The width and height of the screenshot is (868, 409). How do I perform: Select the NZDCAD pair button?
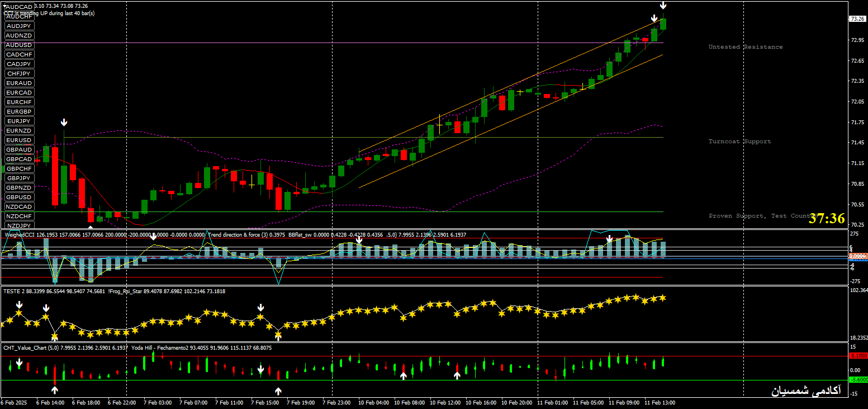click(x=19, y=206)
